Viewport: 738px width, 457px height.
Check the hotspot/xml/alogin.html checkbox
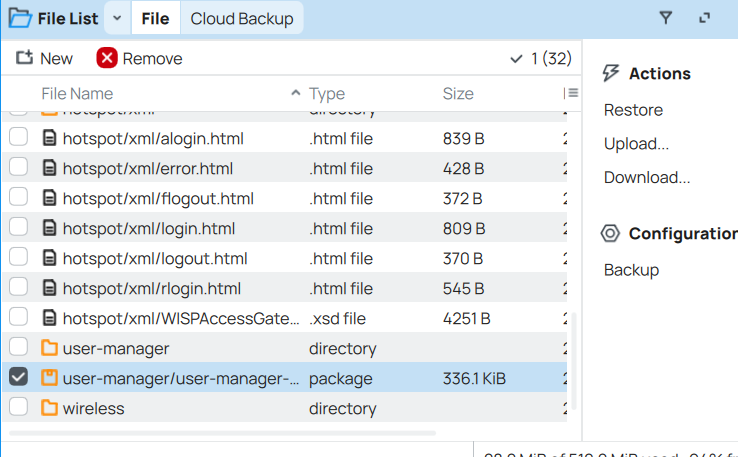(18, 138)
